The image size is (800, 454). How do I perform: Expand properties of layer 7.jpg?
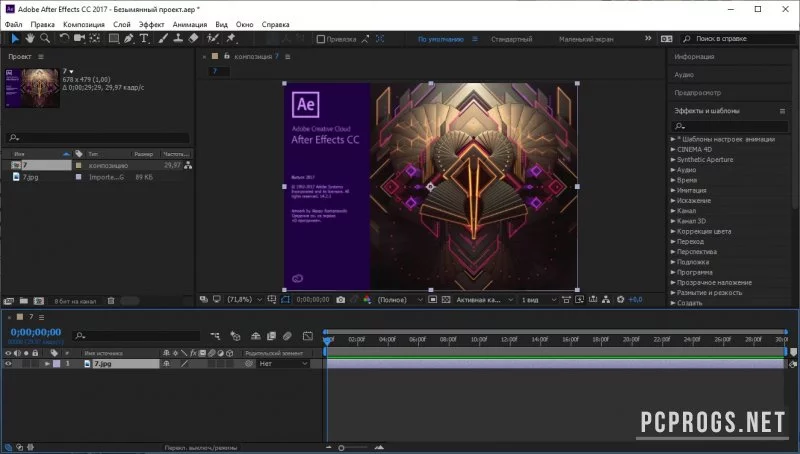tap(47, 364)
